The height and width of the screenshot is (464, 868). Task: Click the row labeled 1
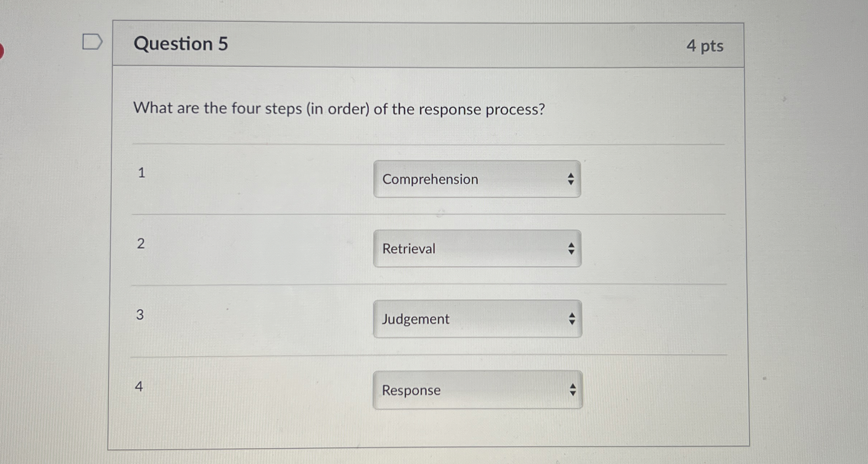(141, 174)
